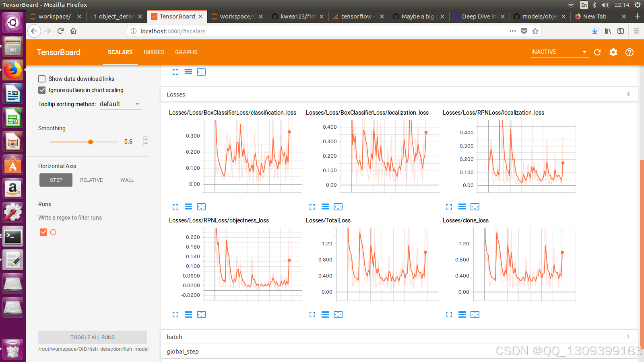This screenshot has width=644, height=362.
Task: Open Firefox page actions ellipsis menu
Action: [x=512, y=31]
